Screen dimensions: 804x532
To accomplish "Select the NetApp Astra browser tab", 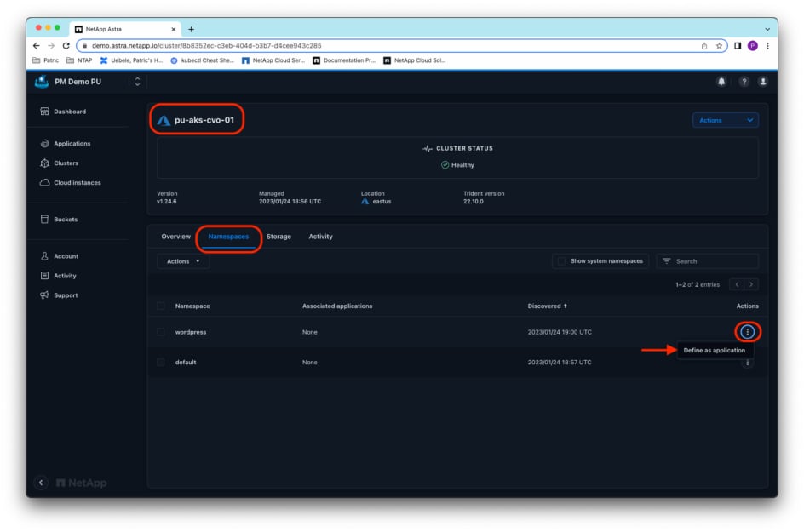I will click(126, 29).
